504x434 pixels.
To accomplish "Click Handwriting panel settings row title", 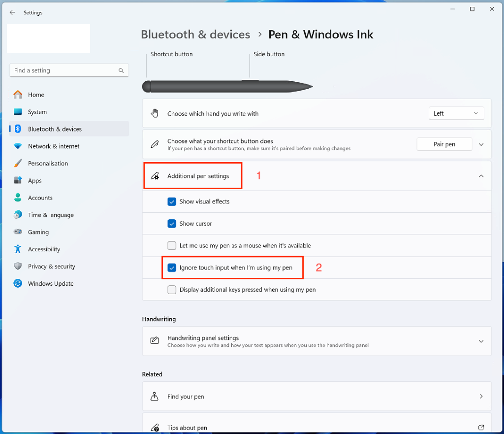I will coord(203,338).
